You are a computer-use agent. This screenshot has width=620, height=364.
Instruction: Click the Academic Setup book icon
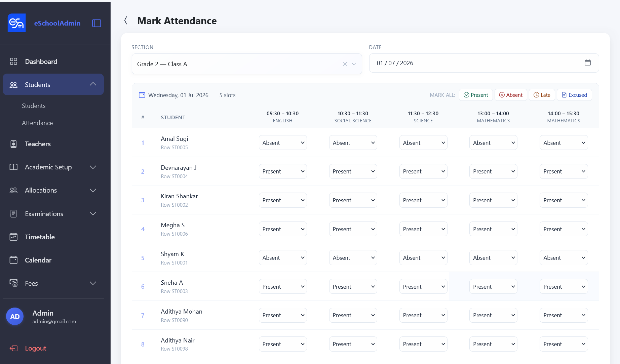(13, 167)
